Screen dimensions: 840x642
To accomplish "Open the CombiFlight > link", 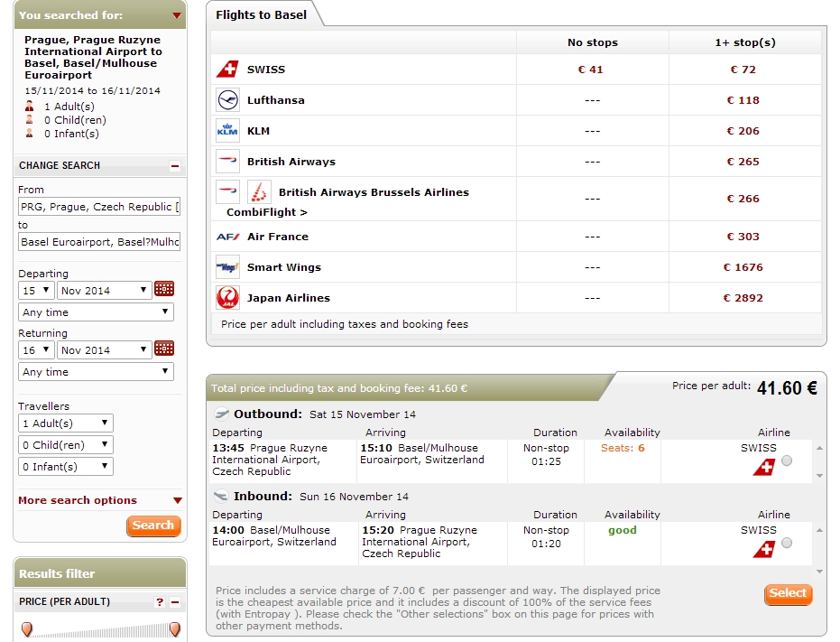I will (267, 212).
